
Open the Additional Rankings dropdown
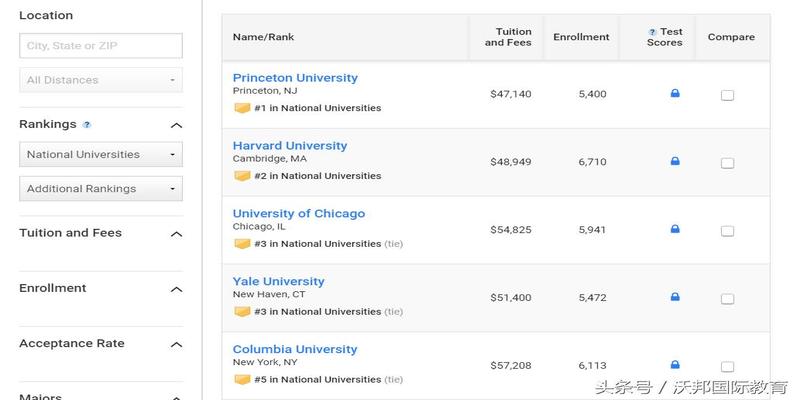click(101, 189)
